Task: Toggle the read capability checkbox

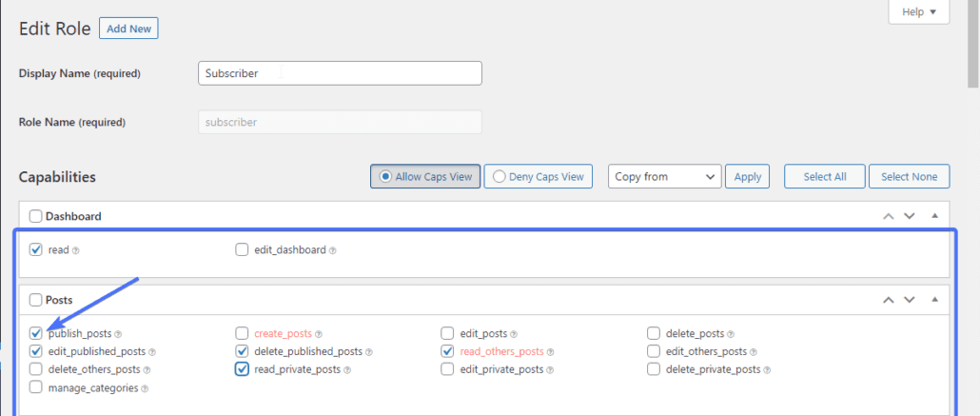Action: click(35, 249)
